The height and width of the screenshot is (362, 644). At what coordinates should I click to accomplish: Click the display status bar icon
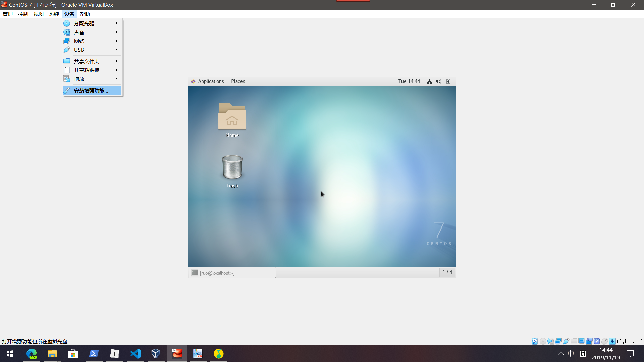point(582,341)
